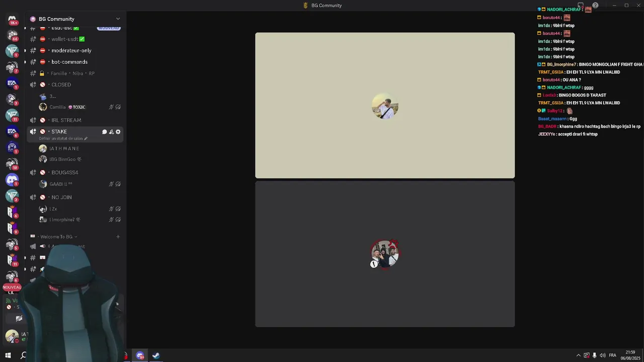Open the system volume control

coord(603,355)
